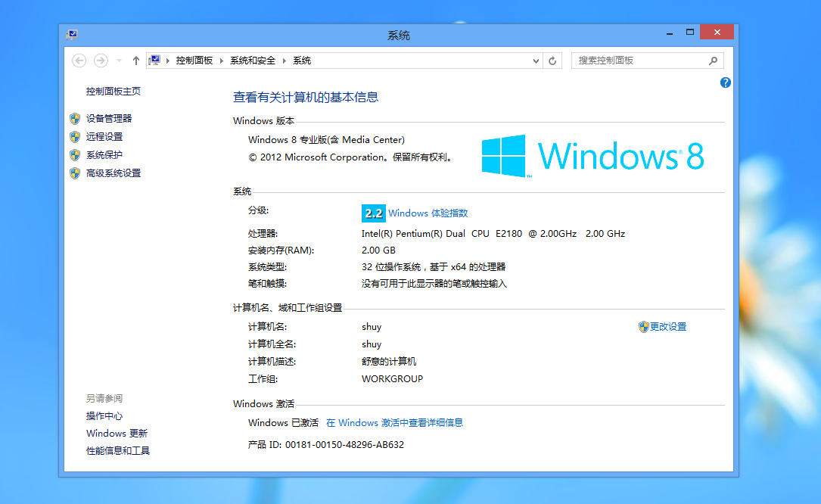Open 系统保护
This screenshot has width=821, height=504.
click(x=104, y=155)
